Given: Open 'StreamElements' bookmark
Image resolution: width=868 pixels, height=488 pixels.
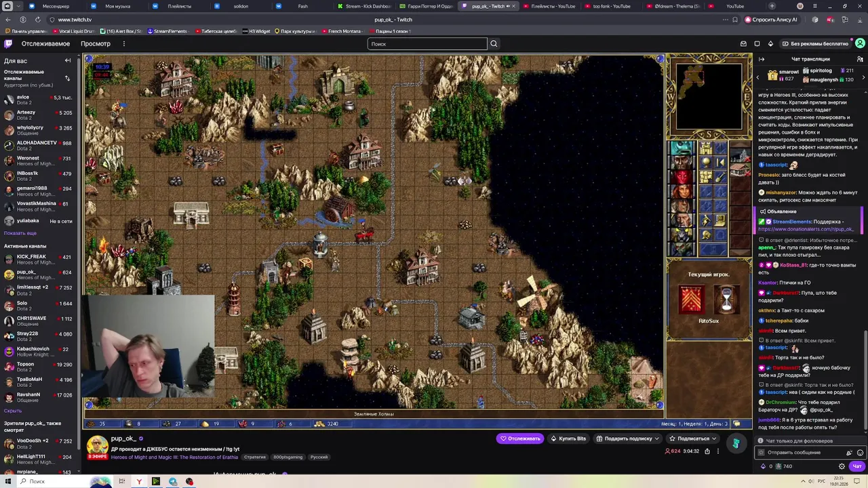Looking at the screenshot, I should 167,31.
